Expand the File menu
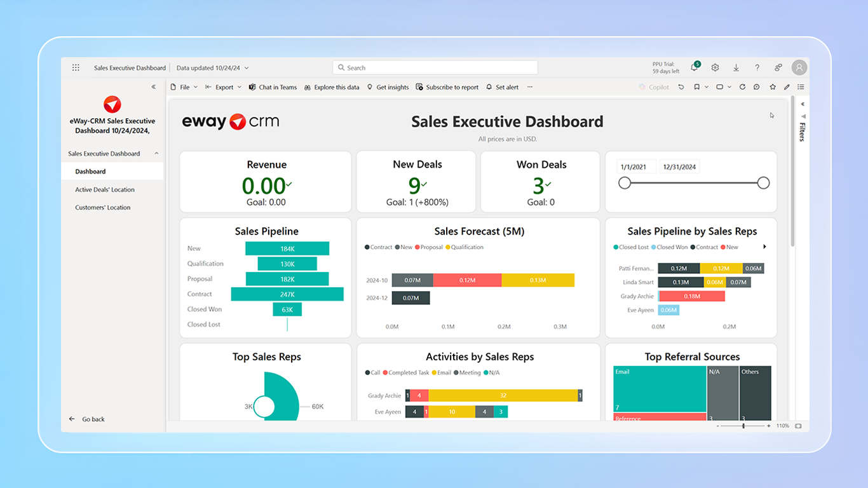The height and width of the screenshot is (488, 868). (184, 87)
